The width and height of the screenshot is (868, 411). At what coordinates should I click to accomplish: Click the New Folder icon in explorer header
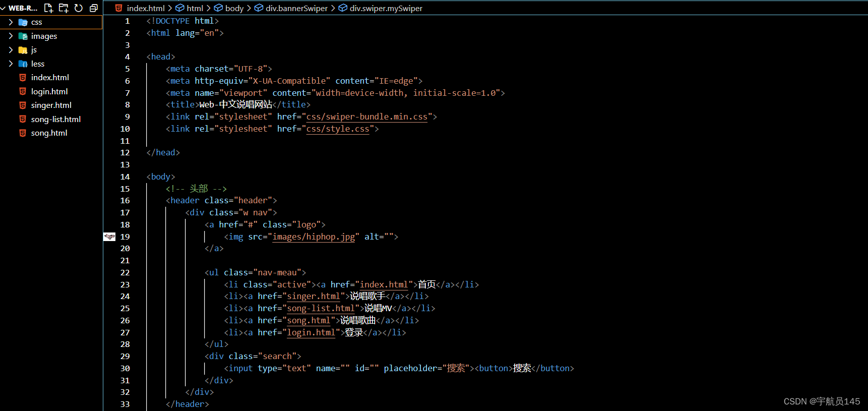[64, 8]
